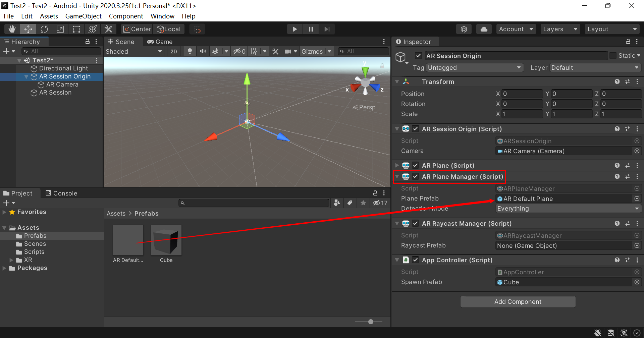Step one frame forward
The height and width of the screenshot is (338, 644).
point(327,29)
